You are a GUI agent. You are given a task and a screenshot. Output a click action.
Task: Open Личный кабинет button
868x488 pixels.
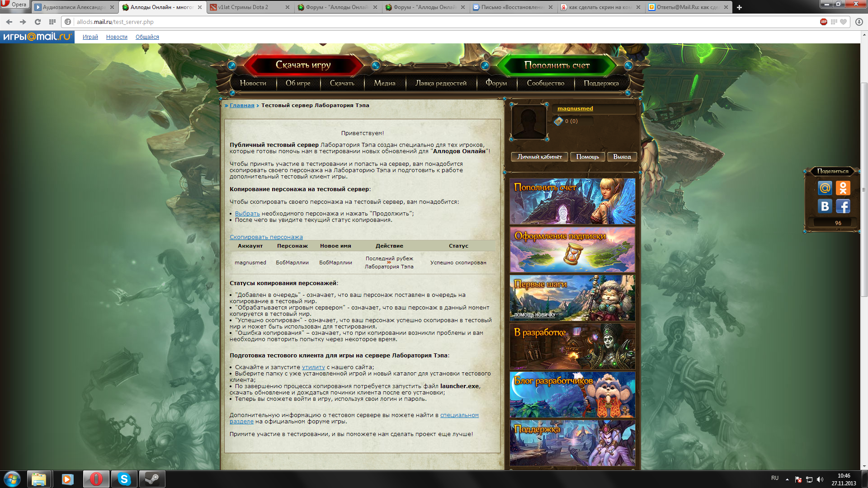(540, 157)
